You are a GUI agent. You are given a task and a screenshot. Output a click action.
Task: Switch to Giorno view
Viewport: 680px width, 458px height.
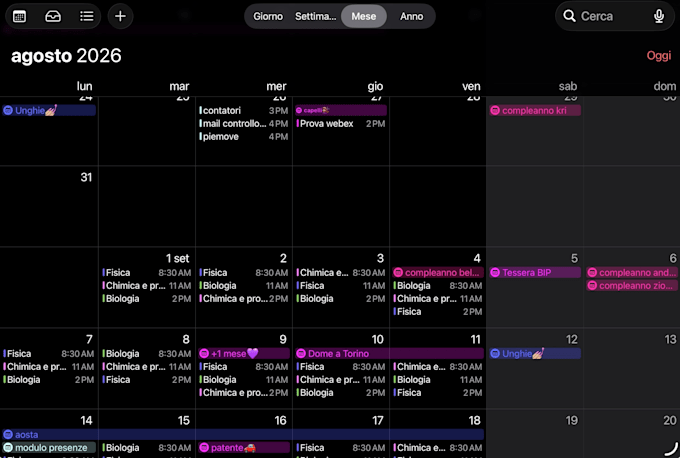coord(268,16)
